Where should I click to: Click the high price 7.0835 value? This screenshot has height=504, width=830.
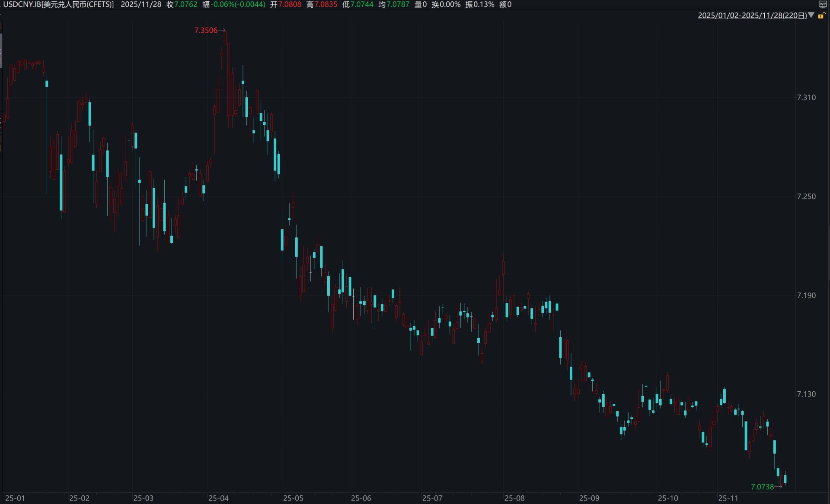pyautogui.click(x=326, y=5)
